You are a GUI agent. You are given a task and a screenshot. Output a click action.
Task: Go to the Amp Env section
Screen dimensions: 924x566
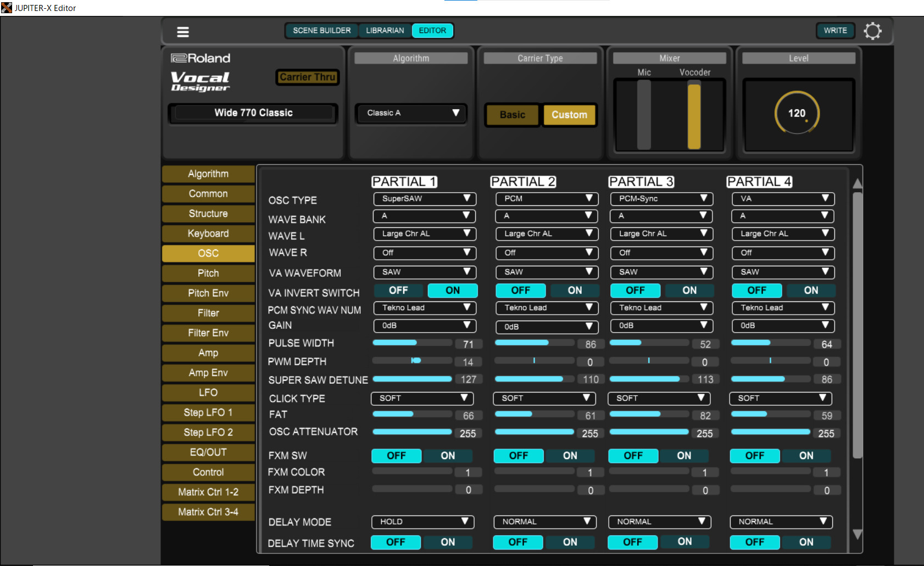(208, 373)
